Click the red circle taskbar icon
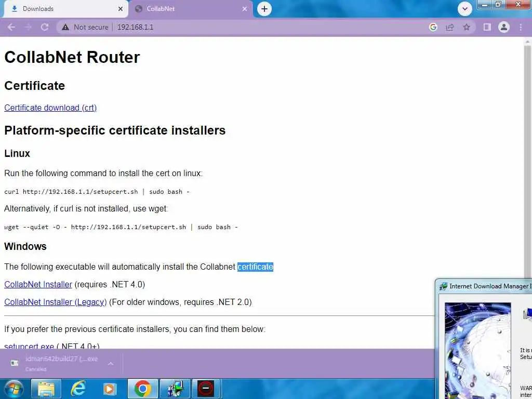 tap(206, 389)
